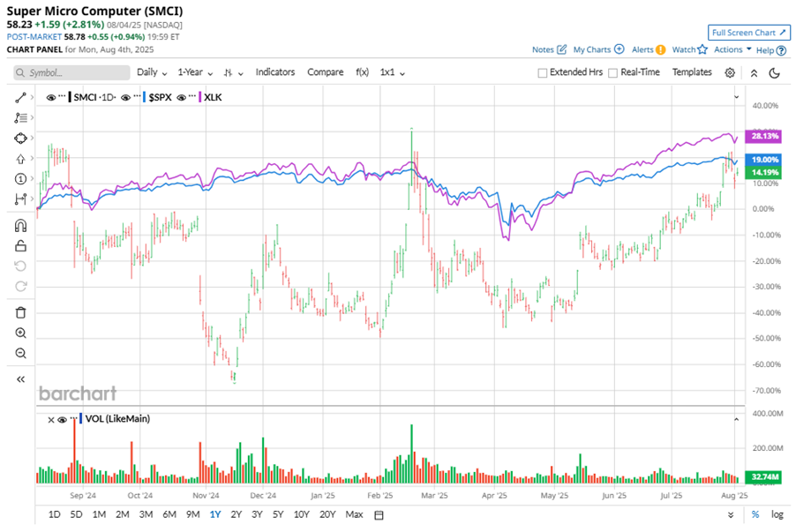Select the arrow marker tool
The width and height of the screenshot is (796, 532).
[20, 159]
